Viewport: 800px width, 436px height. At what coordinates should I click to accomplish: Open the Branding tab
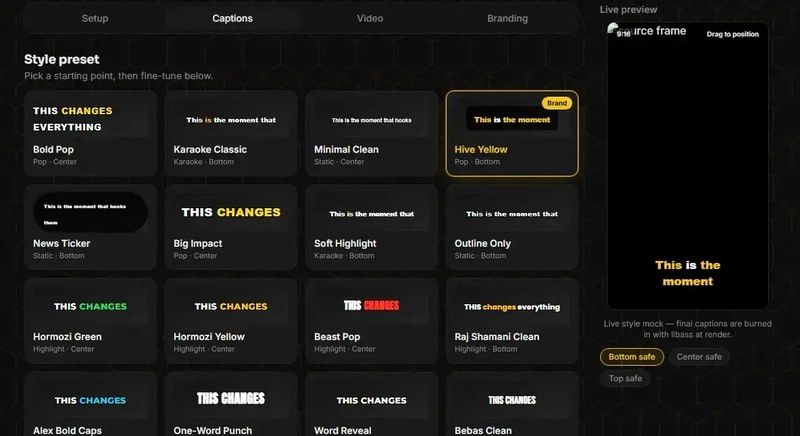pyautogui.click(x=507, y=18)
